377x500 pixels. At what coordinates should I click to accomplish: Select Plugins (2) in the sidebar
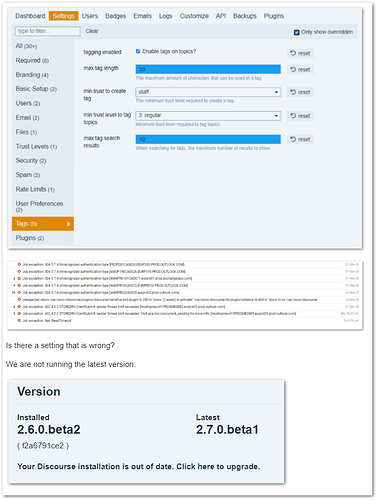[30, 238]
